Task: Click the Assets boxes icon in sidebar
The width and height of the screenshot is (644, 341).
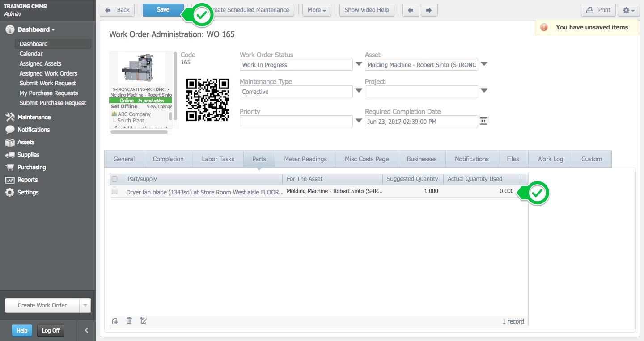Action: coord(10,142)
